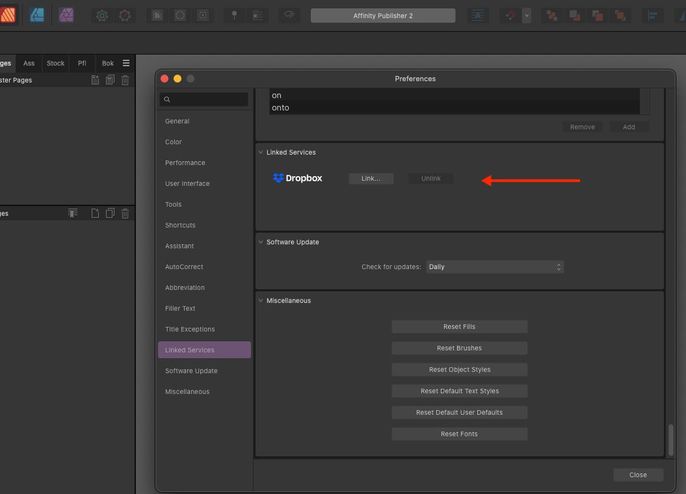Select Shortcuts in the preferences sidebar

pyautogui.click(x=180, y=225)
